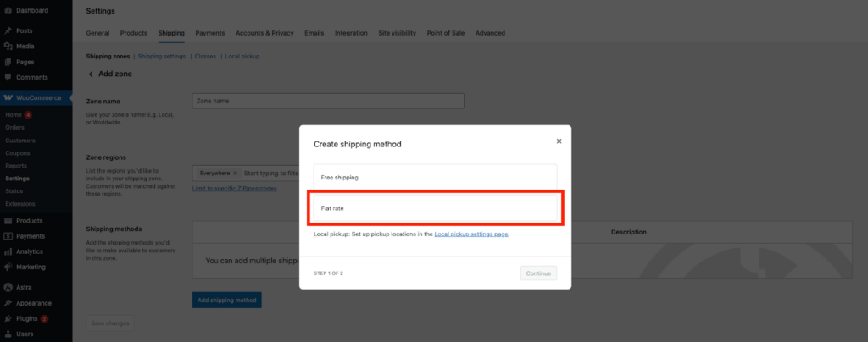Image resolution: width=868 pixels, height=342 pixels.
Task: Open WooCommerce Status submenu item
Action: click(14, 191)
